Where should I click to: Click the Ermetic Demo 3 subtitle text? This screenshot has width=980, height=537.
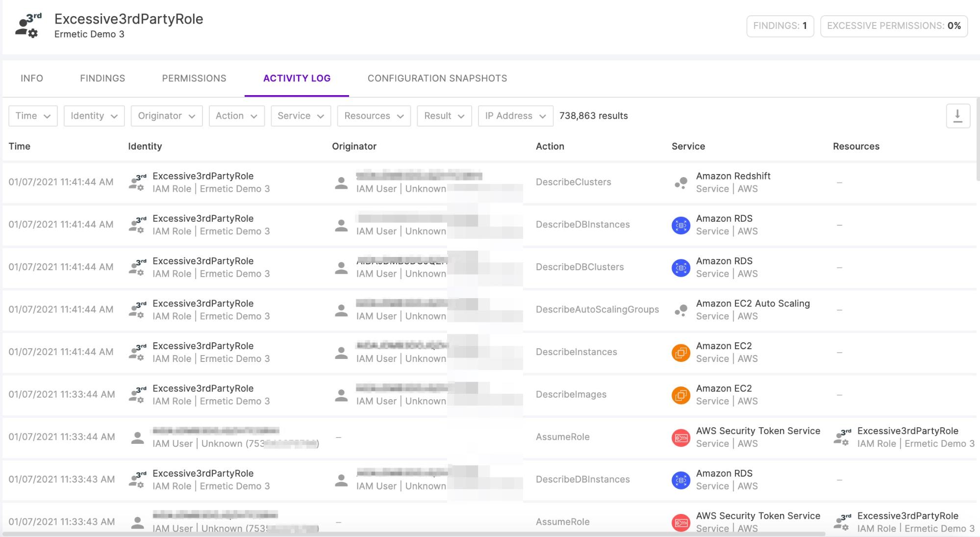click(89, 34)
